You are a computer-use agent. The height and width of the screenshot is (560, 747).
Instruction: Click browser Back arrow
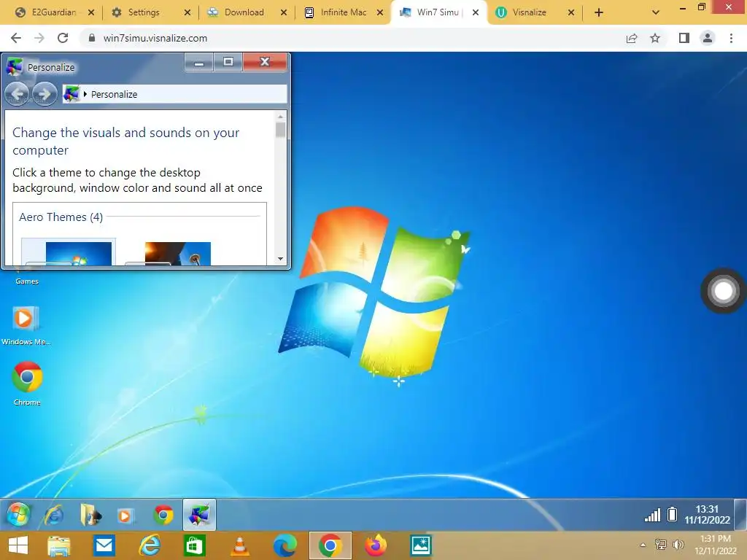coord(16,38)
